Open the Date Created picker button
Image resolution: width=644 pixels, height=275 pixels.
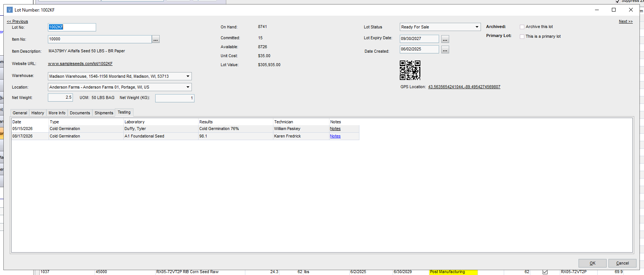[445, 50]
